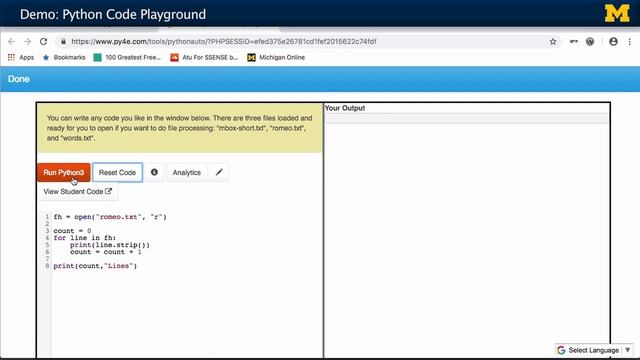Click the line 'count = count + 1'
Viewport: 640px width, 360px height.
pyautogui.click(x=106, y=252)
